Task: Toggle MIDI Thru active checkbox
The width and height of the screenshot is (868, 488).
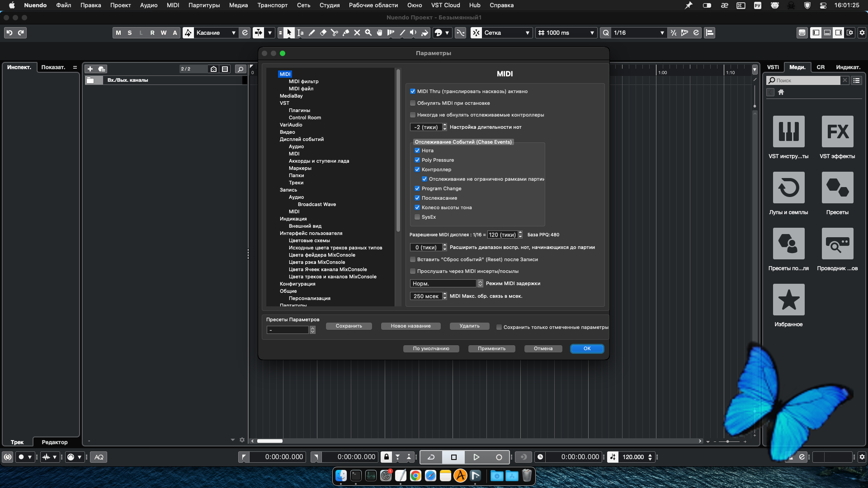Action: pyautogui.click(x=413, y=91)
